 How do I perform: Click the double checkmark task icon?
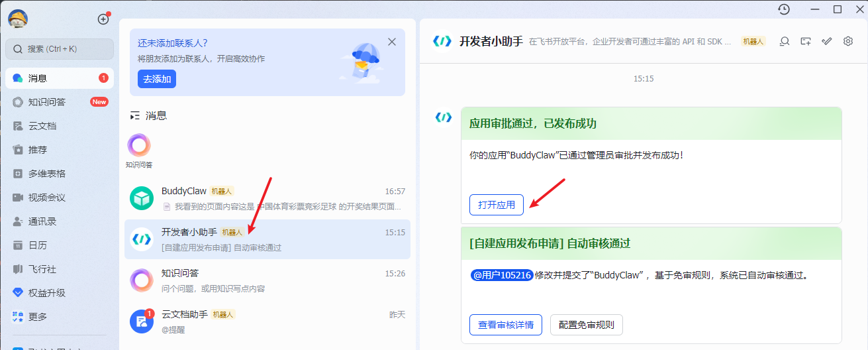(x=827, y=41)
